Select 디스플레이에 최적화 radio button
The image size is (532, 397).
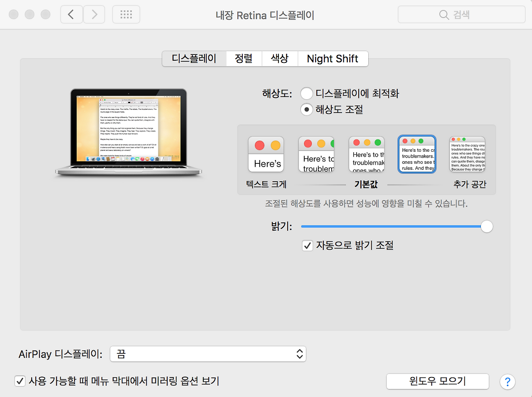(306, 94)
